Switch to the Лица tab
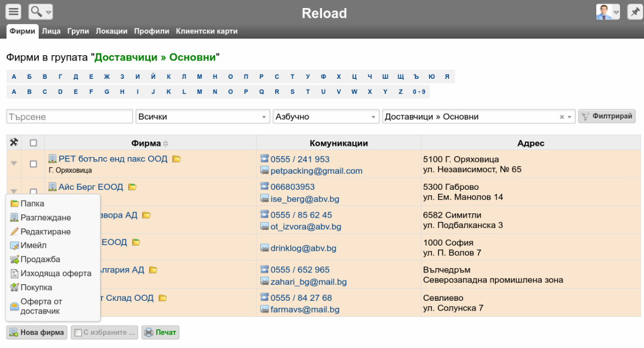The height and width of the screenshot is (348, 644). 51,31
